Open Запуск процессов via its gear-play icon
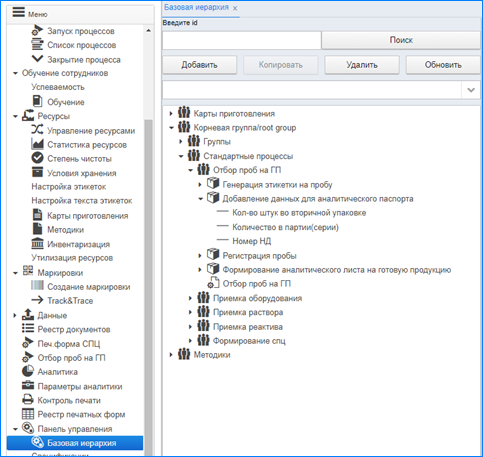This screenshot has width=483, height=457. [37, 30]
